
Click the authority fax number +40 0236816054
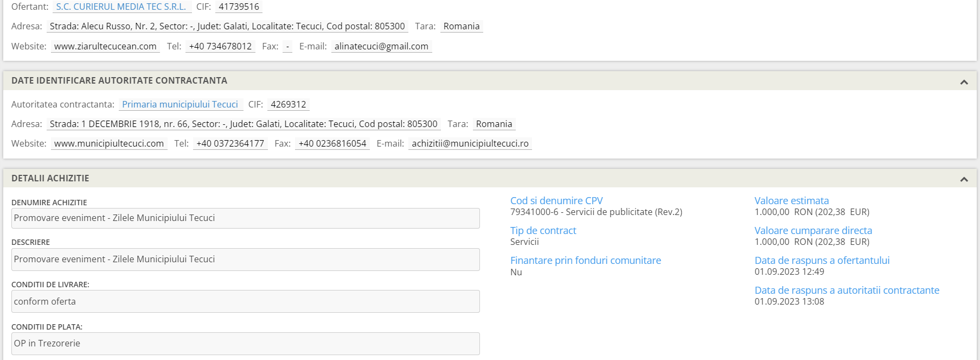coord(332,143)
